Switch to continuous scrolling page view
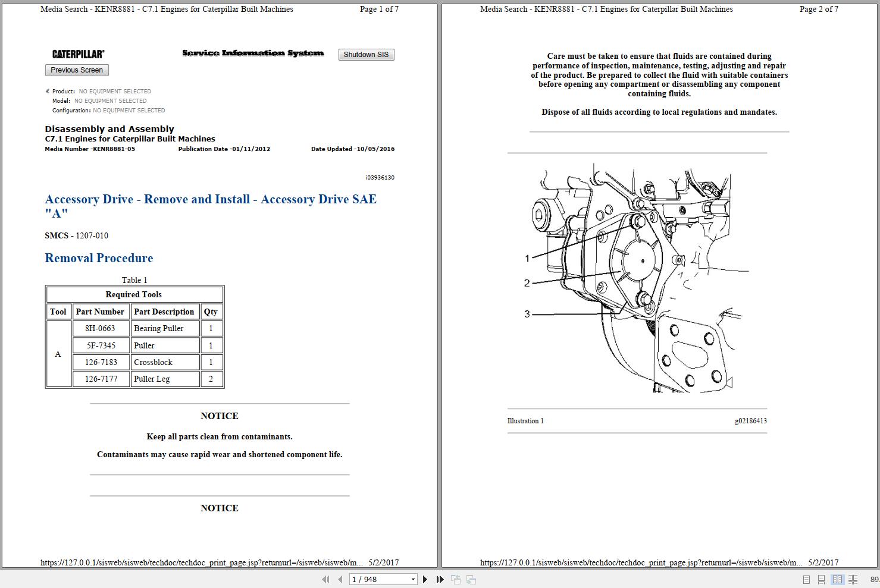This screenshot has width=880, height=588. tap(822, 579)
